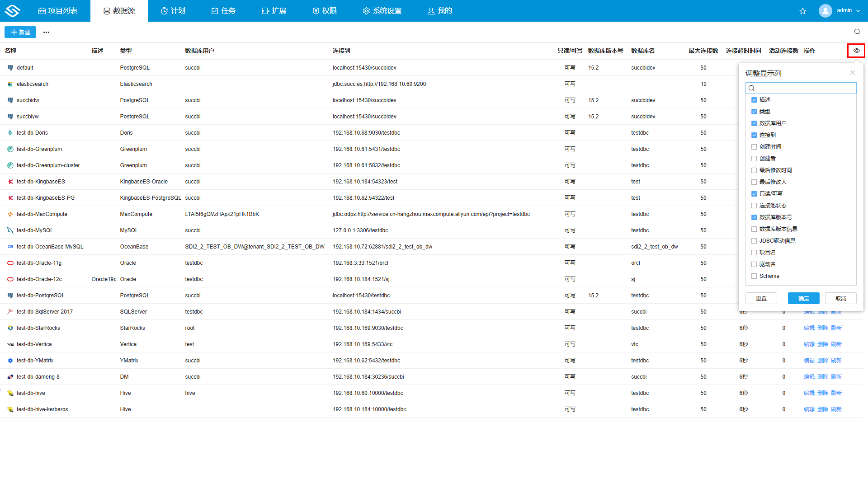This screenshot has width=868, height=488.
Task: Click 确定 in the column panel
Action: pos(803,298)
